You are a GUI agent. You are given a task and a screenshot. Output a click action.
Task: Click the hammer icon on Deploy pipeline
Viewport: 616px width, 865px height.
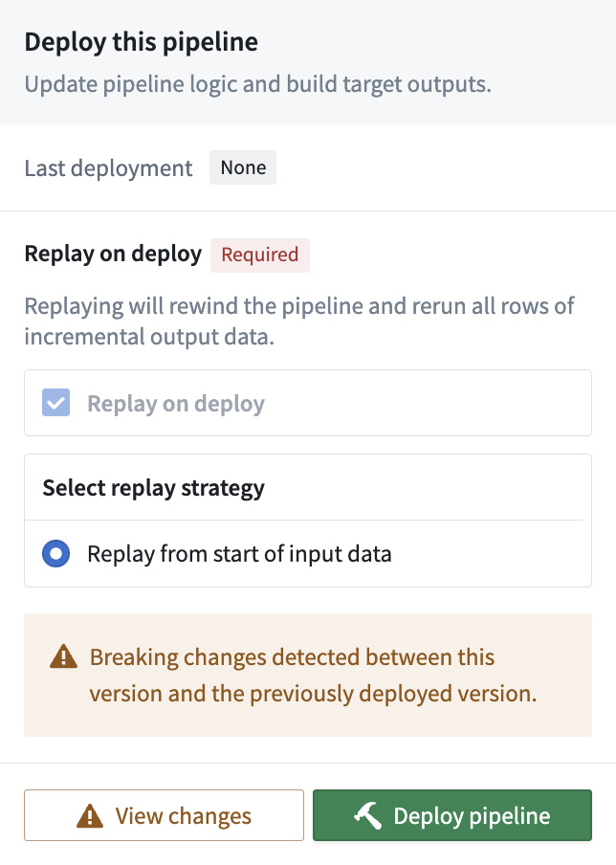368,815
